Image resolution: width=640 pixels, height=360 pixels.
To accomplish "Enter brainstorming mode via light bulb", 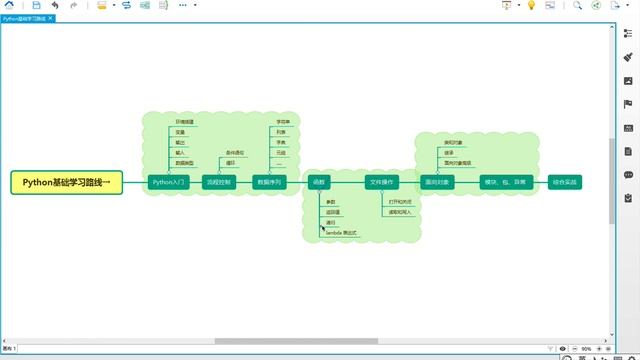I will tap(531, 5).
